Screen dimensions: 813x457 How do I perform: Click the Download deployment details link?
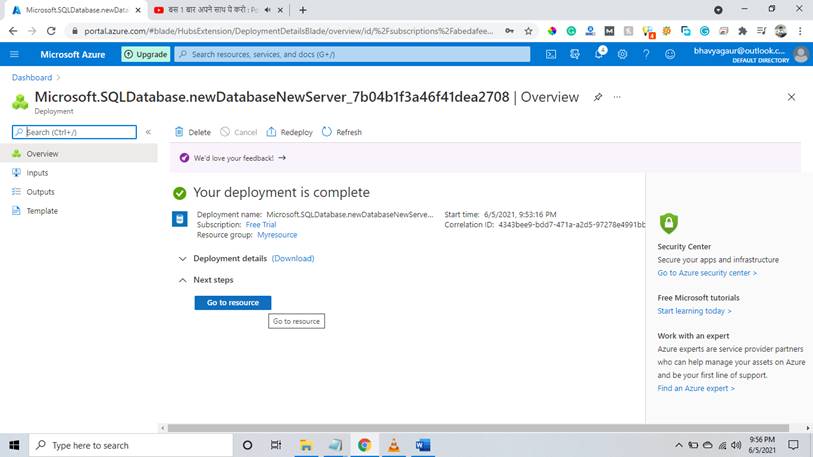[x=293, y=258]
